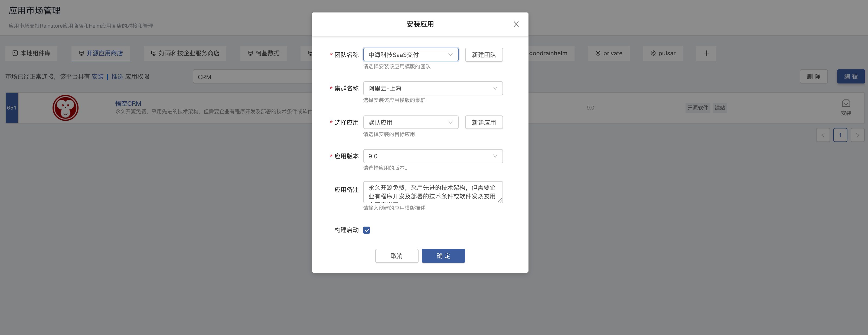Switch to the 柯基数据 tab
Screen dimensions: 868x335
pyautogui.click(x=263, y=53)
